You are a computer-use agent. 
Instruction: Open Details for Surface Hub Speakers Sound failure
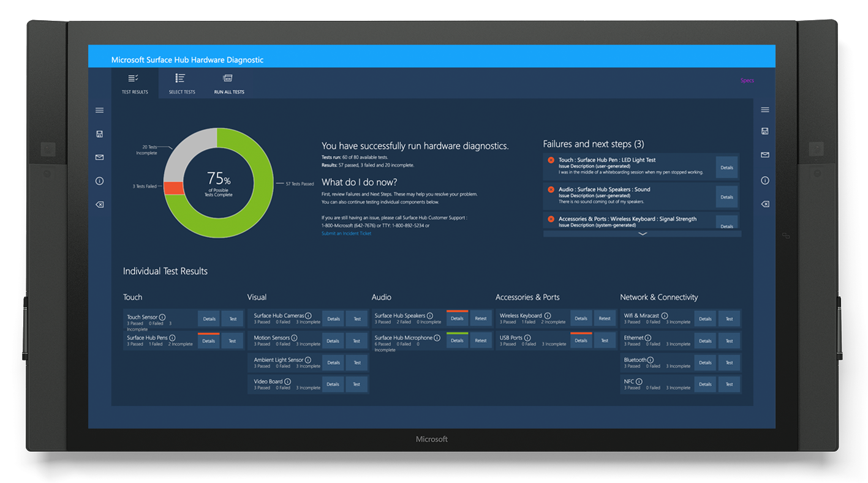point(726,197)
